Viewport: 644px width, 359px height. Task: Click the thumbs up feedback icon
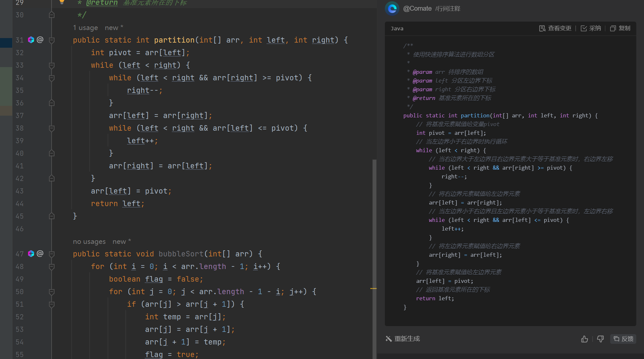(x=584, y=339)
